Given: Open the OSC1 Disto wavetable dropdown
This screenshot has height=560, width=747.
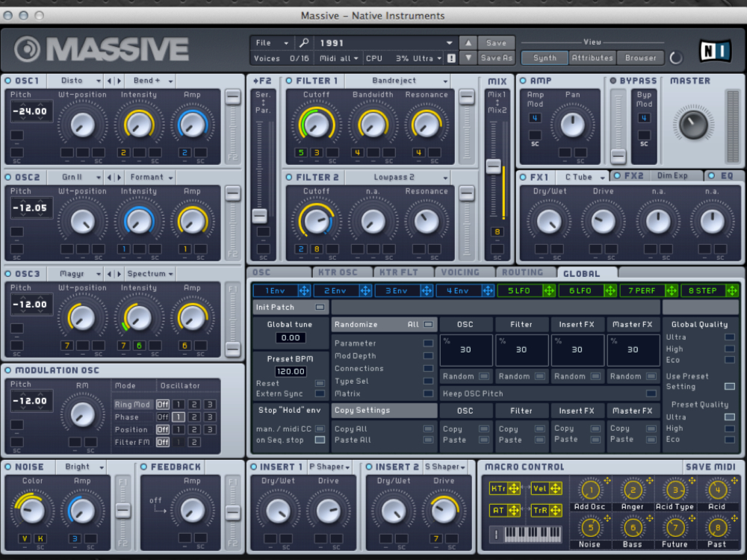Looking at the screenshot, I should click(x=75, y=81).
